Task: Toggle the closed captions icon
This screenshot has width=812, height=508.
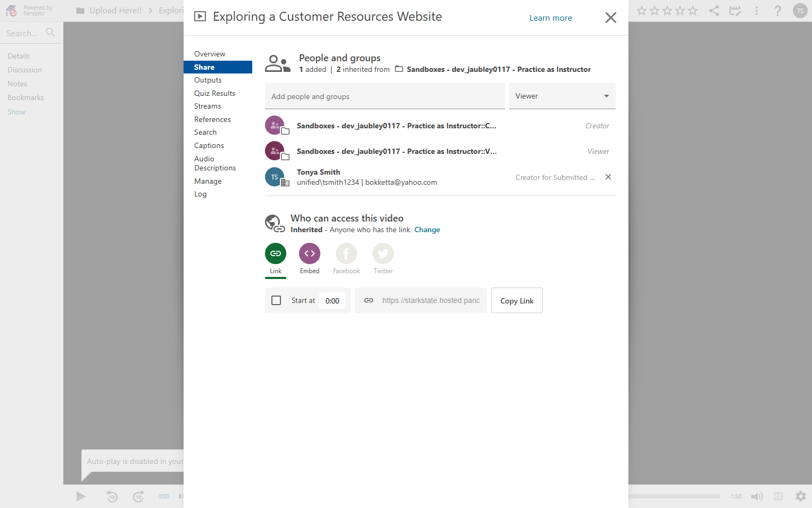Action: click(x=778, y=496)
